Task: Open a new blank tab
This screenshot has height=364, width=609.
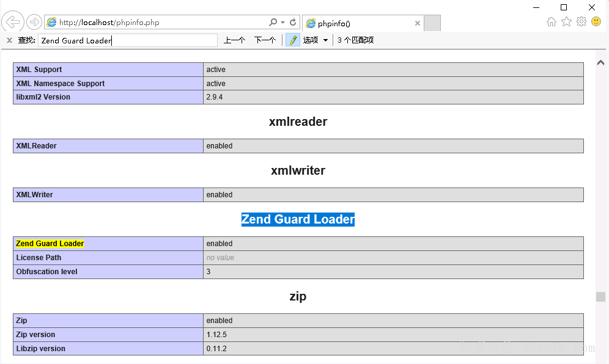Action: (x=432, y=23)
